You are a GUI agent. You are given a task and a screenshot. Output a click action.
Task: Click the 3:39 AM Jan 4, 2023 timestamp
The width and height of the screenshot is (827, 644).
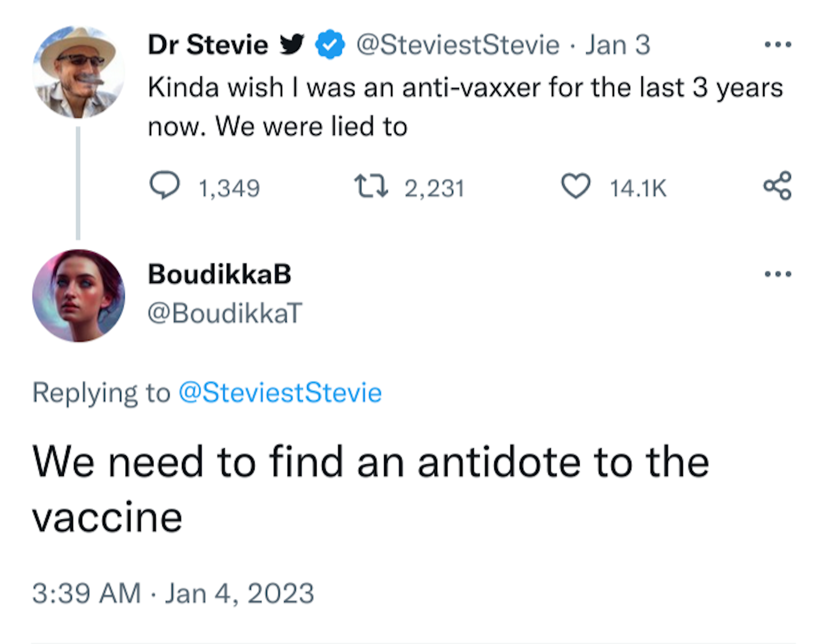(x=173, y=593)
